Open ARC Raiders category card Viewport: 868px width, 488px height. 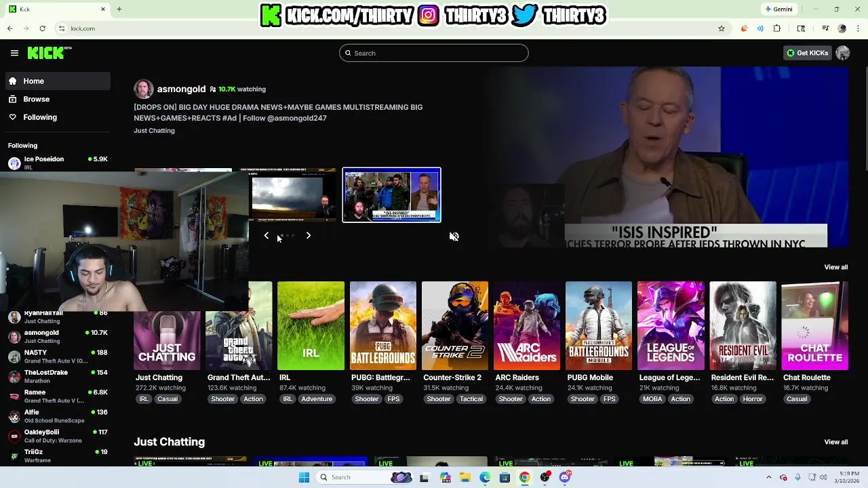pos(526,326)
